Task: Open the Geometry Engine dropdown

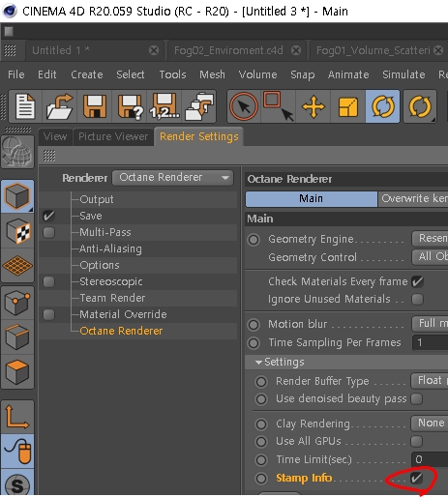Action: click(x=430, y=239)
